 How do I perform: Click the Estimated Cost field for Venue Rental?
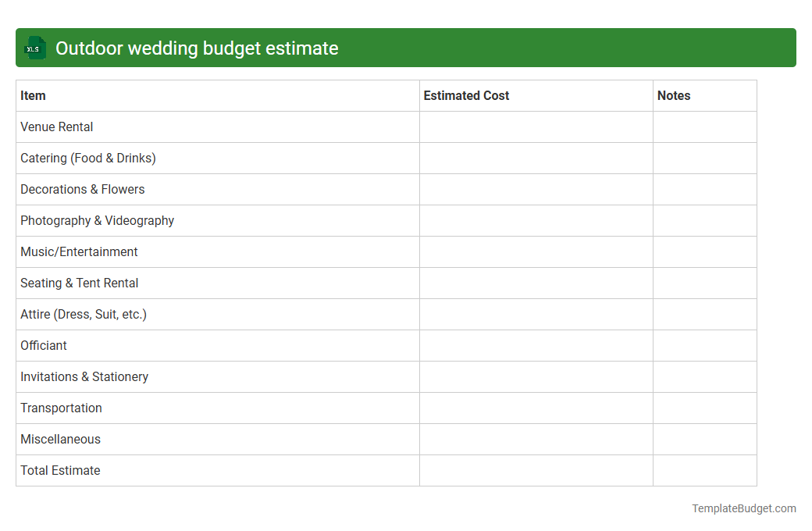click(536, 127)
